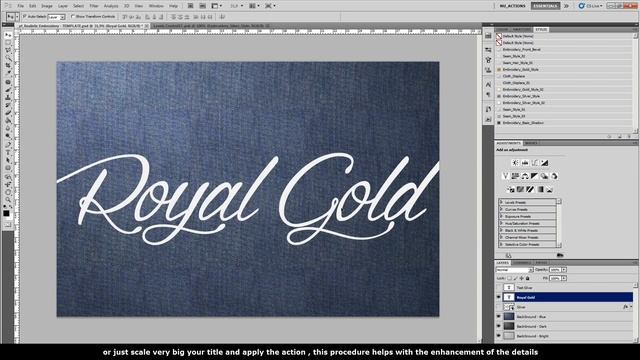Expand Hue/Saturation Presets list
The height and width of the screenshot is (360, 640).
(x=502, y=223)
